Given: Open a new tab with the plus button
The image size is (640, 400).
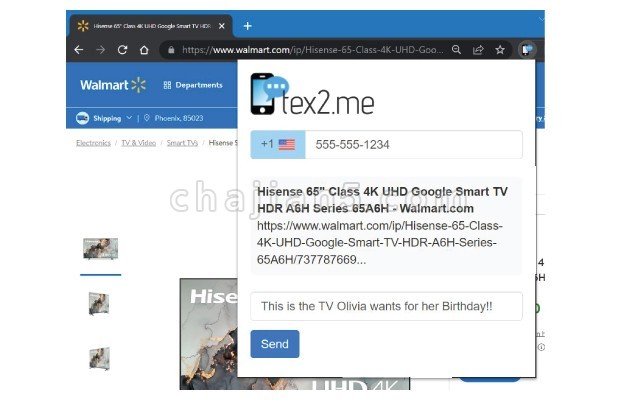Looking at the screenshot, I should [x=247, y=26].
